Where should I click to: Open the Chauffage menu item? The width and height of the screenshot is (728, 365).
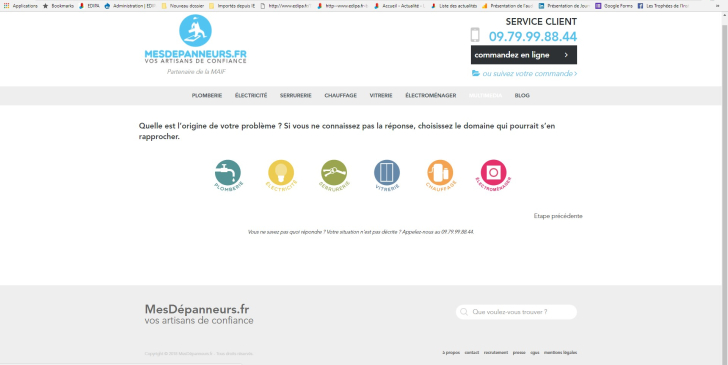pos(340,96)
